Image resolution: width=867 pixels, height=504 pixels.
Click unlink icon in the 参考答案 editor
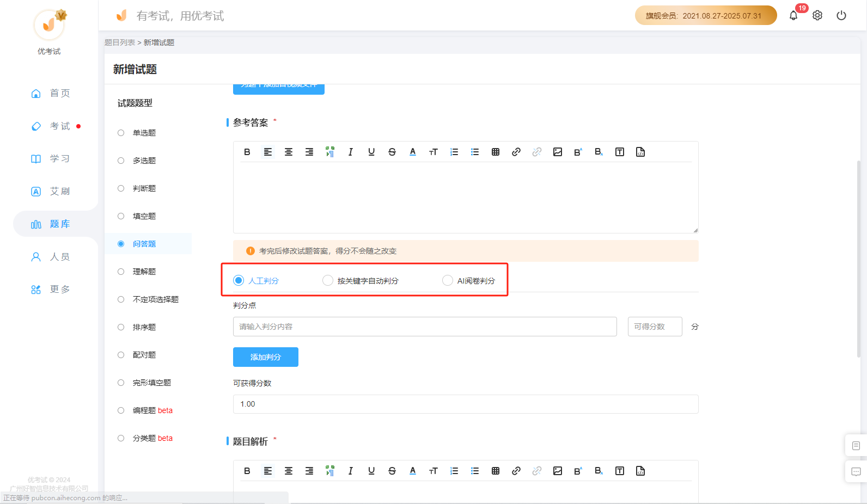point(537,152)
